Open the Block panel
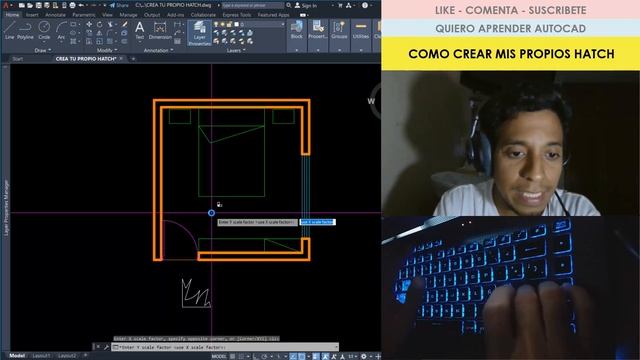 click(x=297, y=30)
